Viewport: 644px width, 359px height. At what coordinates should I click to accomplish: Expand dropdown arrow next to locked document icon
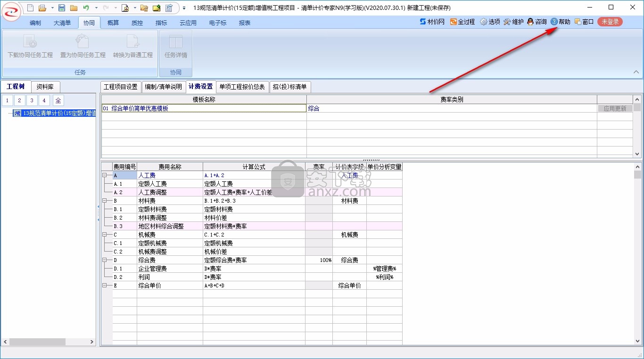[x=134, y=8]
